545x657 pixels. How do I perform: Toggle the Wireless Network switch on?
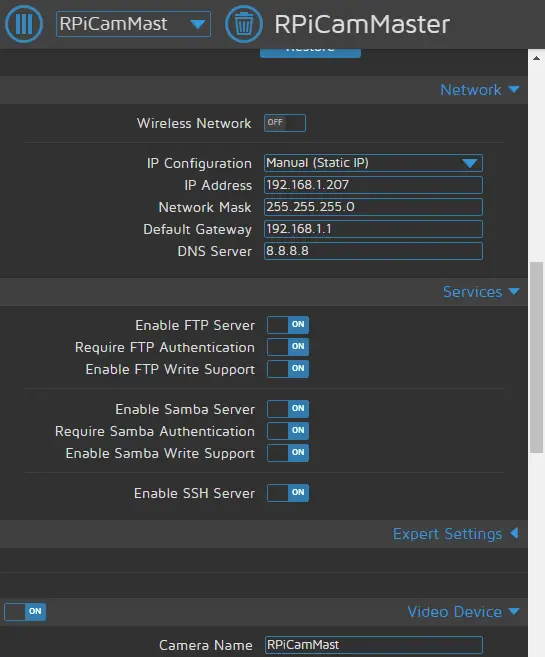[285, 123]
